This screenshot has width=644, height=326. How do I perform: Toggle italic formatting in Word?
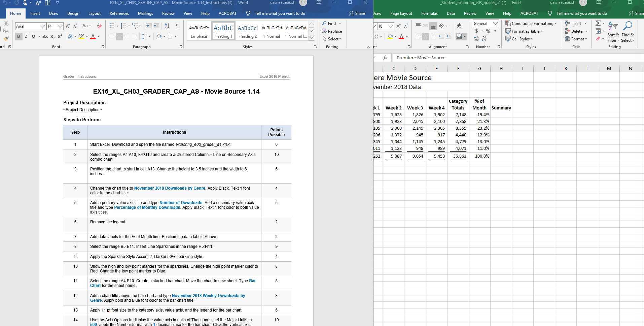(x=26, y=36)
